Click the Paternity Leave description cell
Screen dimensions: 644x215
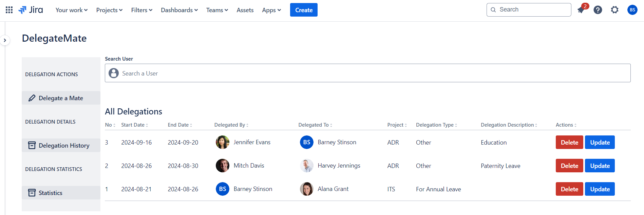(x=500, y=166)
